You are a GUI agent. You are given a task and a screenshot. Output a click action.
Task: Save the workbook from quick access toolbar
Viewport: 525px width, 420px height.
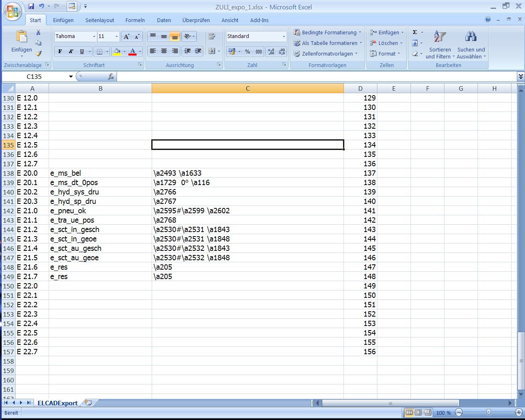click(x=31, y=6)
